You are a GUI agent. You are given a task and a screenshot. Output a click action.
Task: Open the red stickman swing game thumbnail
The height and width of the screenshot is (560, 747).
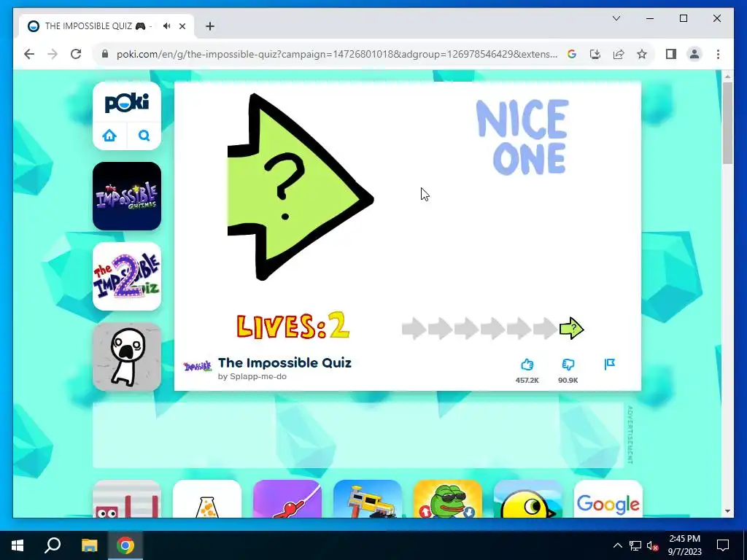coord(287,499)
